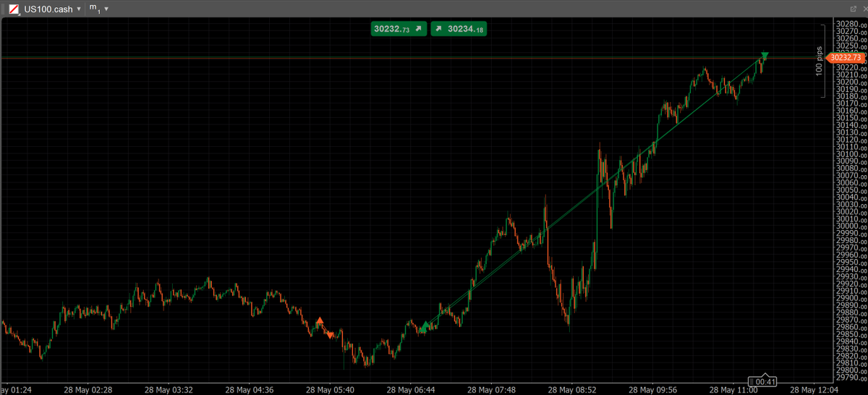Click the 29900.00 price axis label
Screen dimensions: 868x395
click(x=850, y=298)
